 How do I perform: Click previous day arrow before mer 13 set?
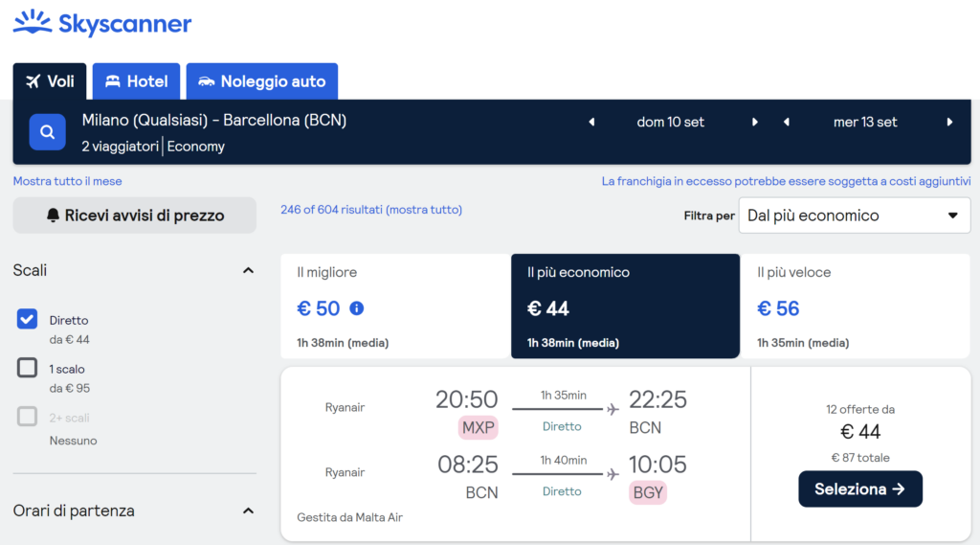(x=786, y=122)
